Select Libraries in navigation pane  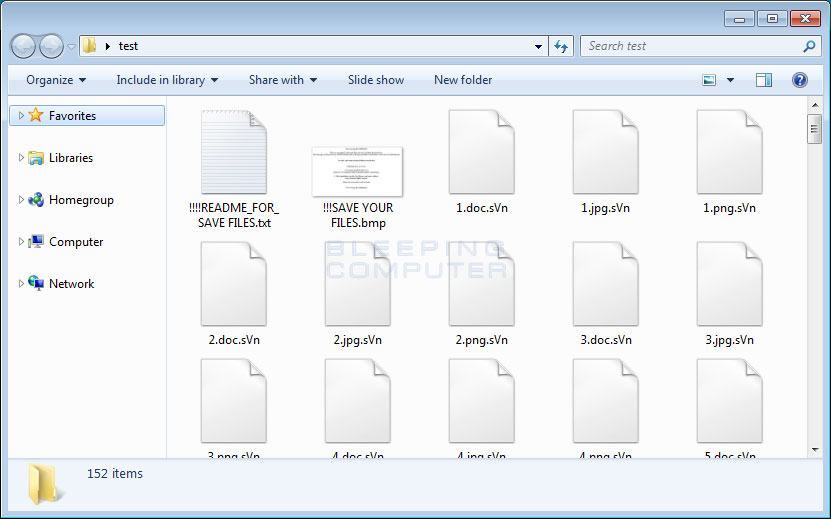click(70, 158)
